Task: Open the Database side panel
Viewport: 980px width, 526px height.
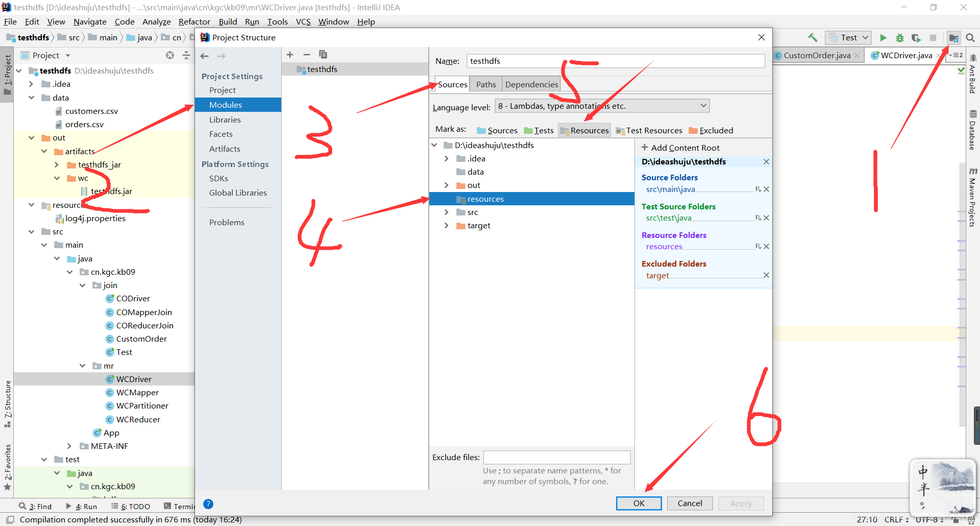Action: pyautogui.click(x=973, y=130)
